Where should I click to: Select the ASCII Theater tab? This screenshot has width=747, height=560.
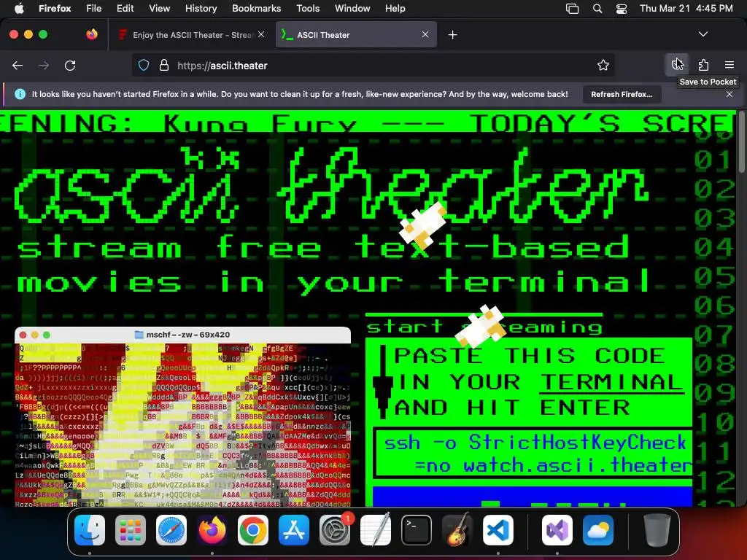coord(356,35)
